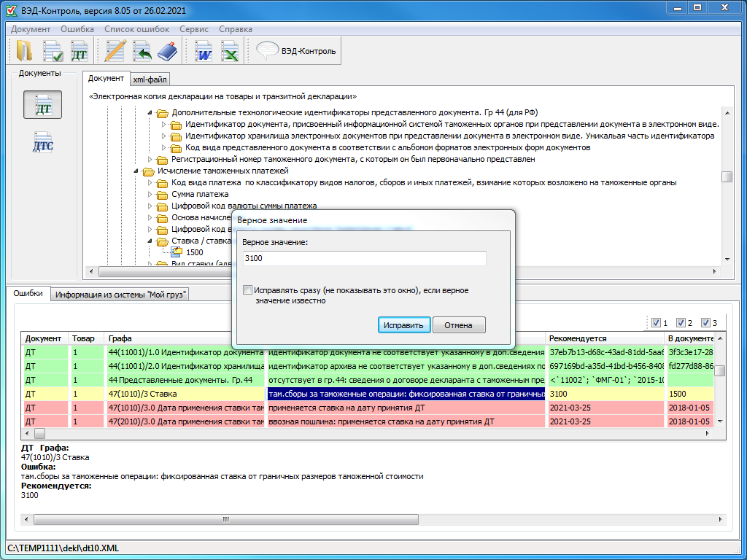Switch to the xml-файл tab
This screenshot has width=747, height=560.
150,79
